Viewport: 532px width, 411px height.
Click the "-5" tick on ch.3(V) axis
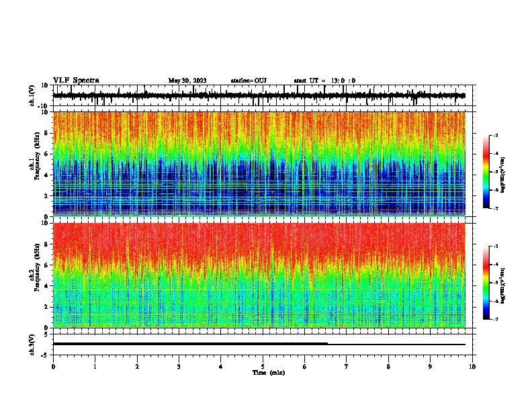tap(46, 355)
